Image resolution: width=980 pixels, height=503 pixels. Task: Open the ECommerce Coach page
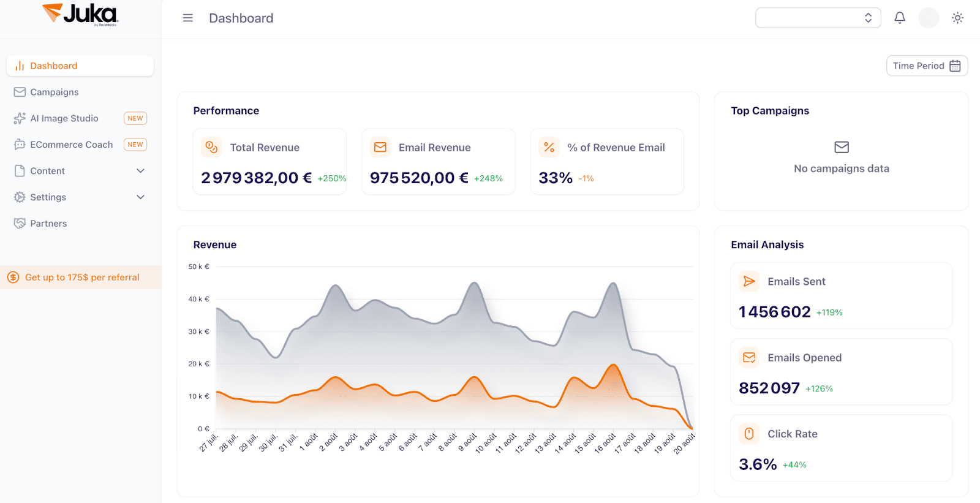[72, 145]
